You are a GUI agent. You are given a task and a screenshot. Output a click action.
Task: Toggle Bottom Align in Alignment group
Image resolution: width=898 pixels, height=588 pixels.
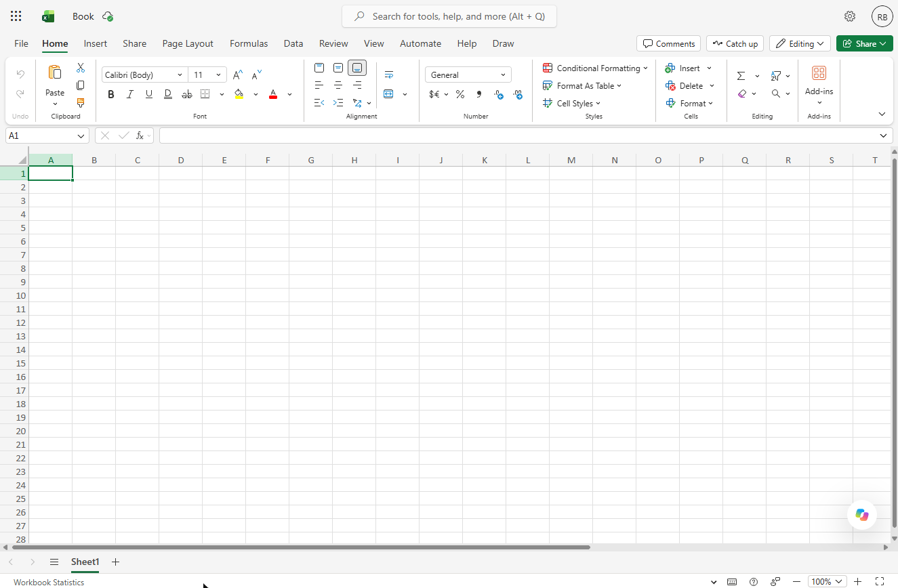click(357, 68)
